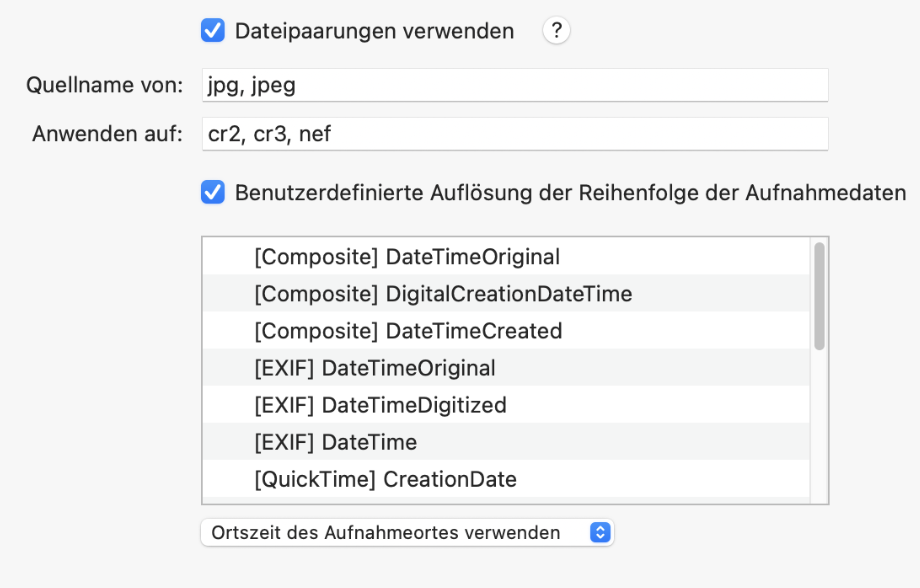920x588 pixels.
Task: Select [Composite] DateTimeCreated list row
Action: 506,330
